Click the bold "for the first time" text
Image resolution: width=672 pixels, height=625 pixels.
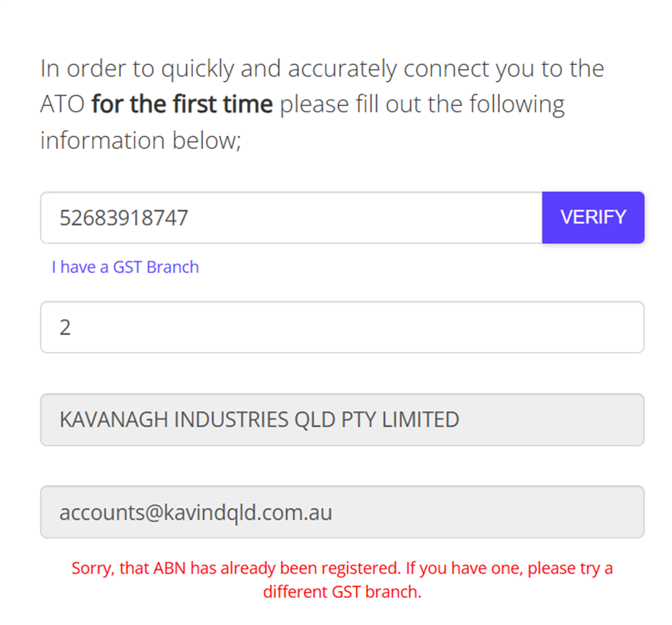[x=183, y=104]
